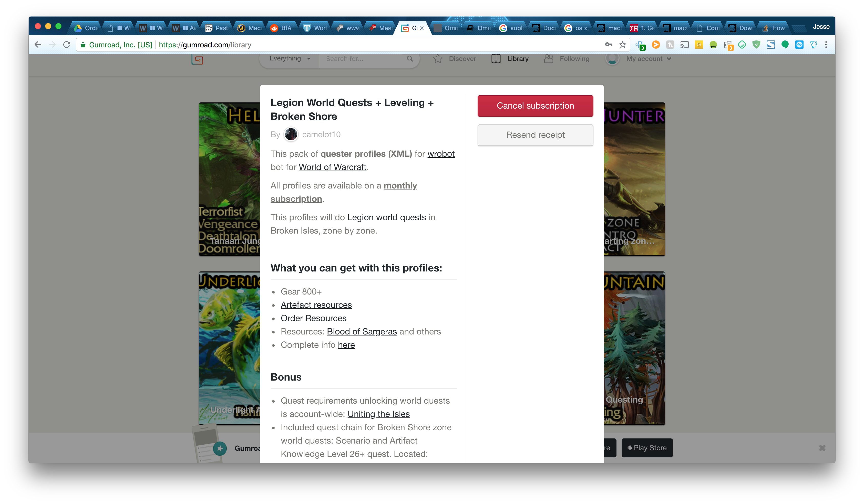This screenshot has width=864, height=504.
Task: Close the active Gumroad tab
Action: click(x=422, y=28)
